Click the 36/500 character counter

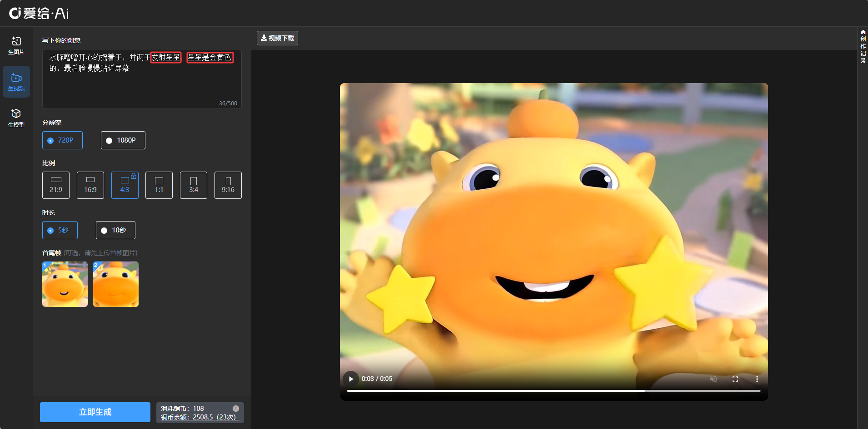tap(228, 104)
